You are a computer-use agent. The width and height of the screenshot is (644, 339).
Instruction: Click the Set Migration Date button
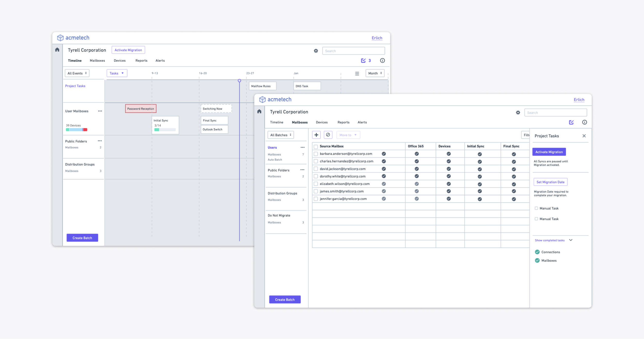(550, 182)
